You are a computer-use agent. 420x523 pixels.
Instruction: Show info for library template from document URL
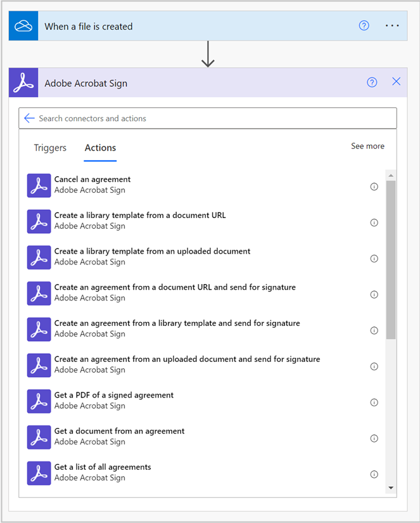point(374,223)
